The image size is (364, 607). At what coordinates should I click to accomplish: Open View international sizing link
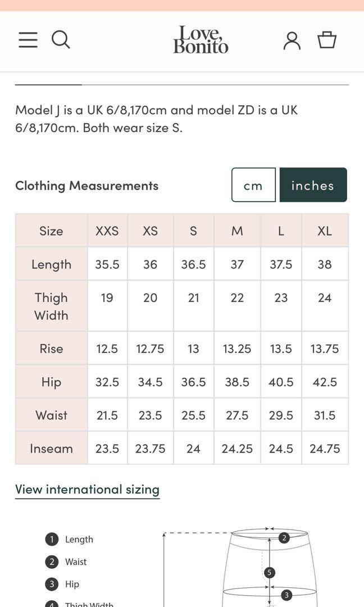[87, 490]
